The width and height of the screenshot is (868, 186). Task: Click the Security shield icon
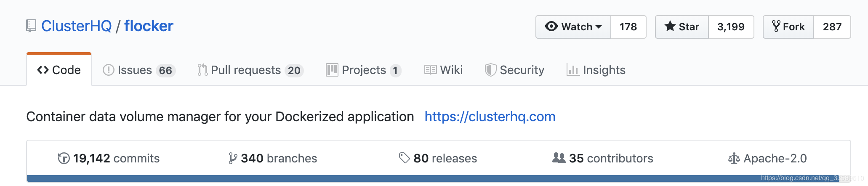(490, 70)
